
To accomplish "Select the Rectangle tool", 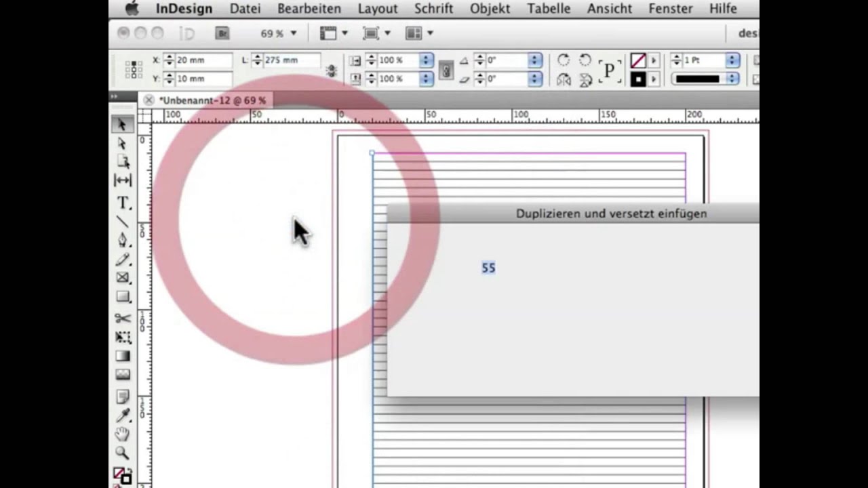I will click(x=123, y=296).
